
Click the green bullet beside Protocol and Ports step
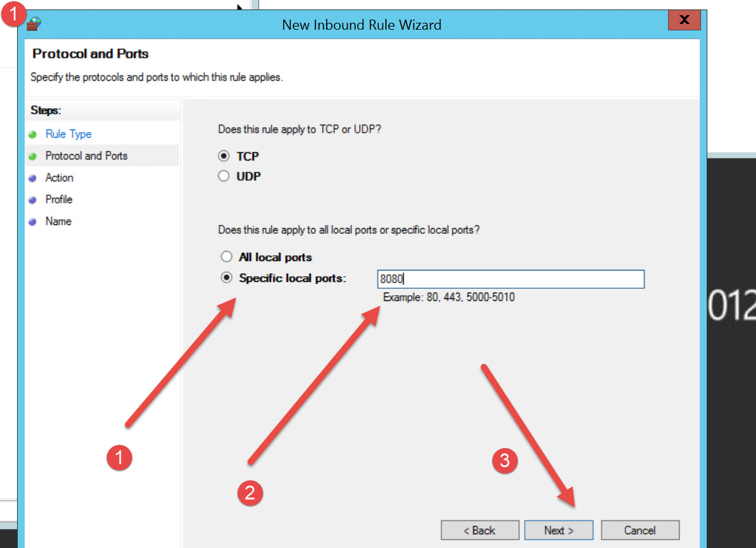point(32,156)
